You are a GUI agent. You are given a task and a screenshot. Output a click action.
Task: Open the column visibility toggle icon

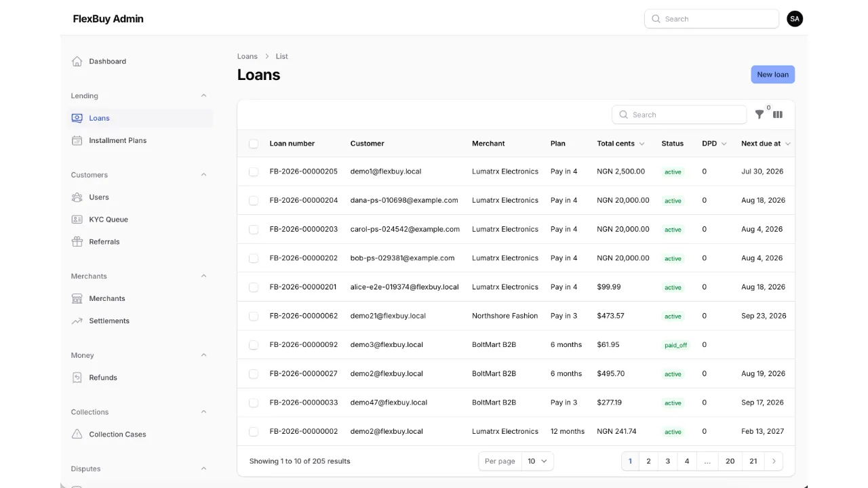pyautogui.click(x=778, y=115)
